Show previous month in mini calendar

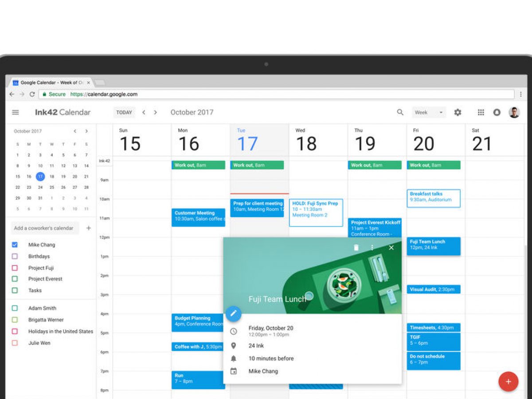click(75, 131)
